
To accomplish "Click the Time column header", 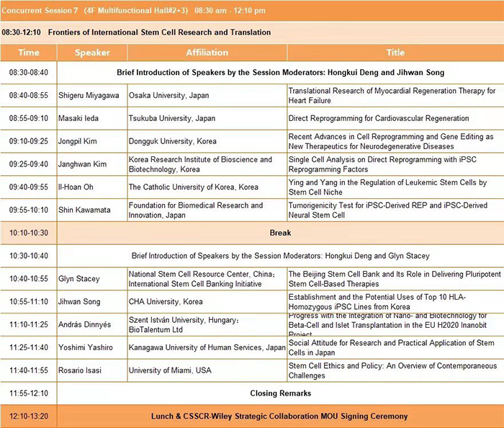I will pos(29,53).
